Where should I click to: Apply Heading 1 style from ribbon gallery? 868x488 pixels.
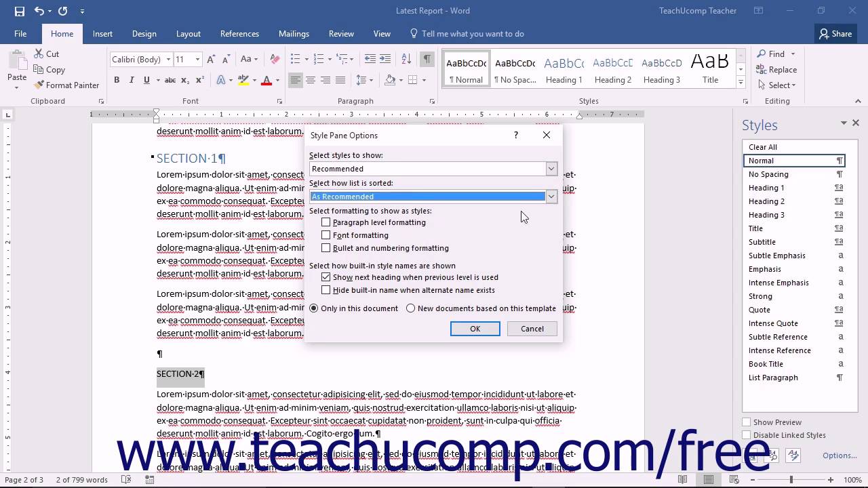point(564,68)
